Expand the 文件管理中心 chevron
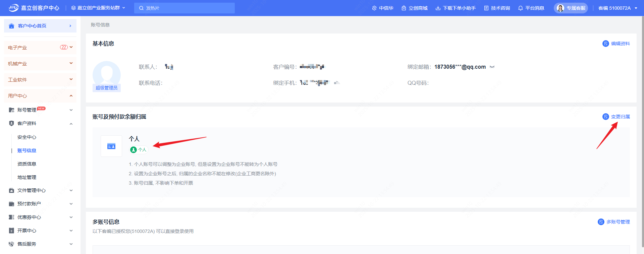 71,190
